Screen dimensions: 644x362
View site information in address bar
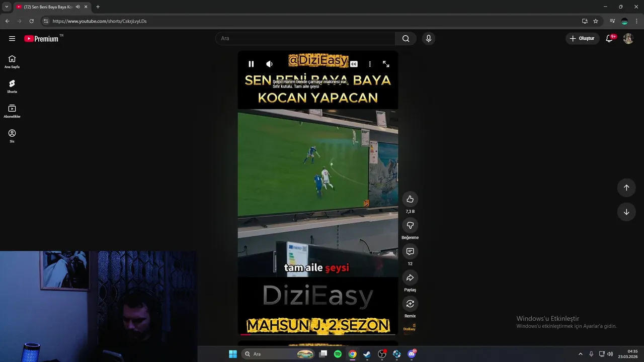pyautogui.click(x=46, y=21)
